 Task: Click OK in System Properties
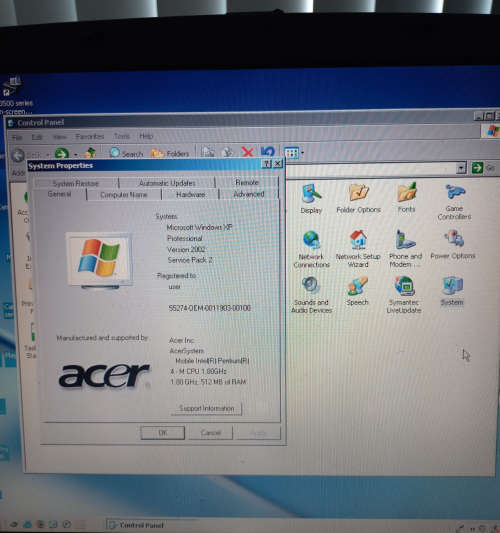[x=162, y=433]
